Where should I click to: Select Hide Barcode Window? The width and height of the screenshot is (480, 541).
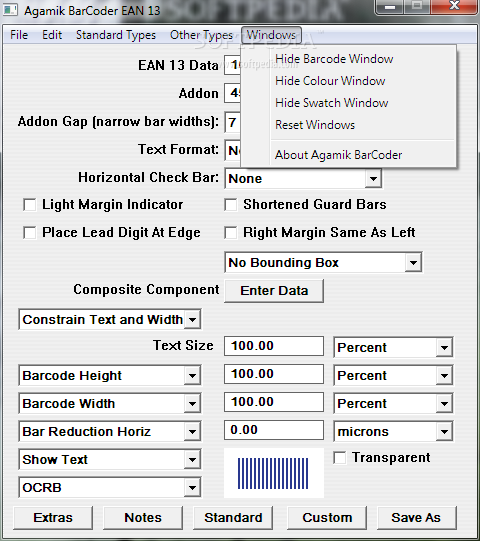334,59
